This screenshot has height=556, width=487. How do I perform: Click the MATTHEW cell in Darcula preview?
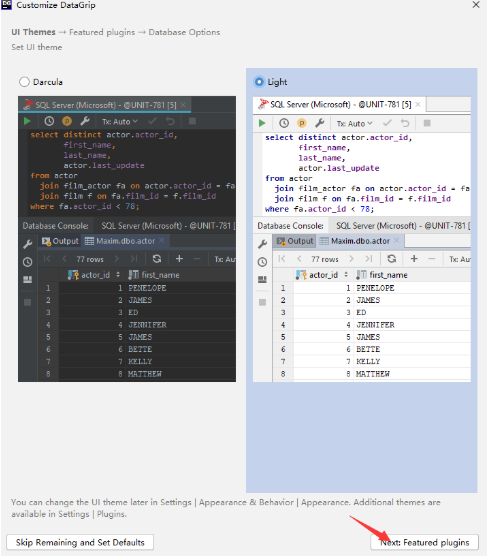(180, 374)
